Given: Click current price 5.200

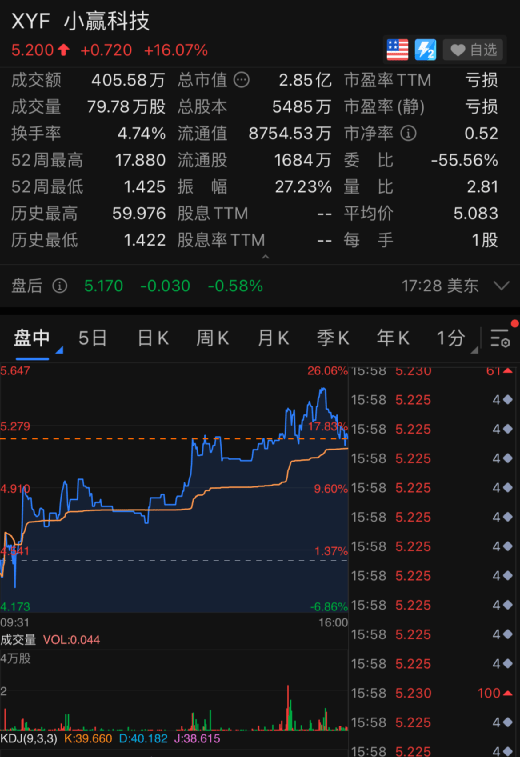Looking at the screenshot, I should (32, 50).
